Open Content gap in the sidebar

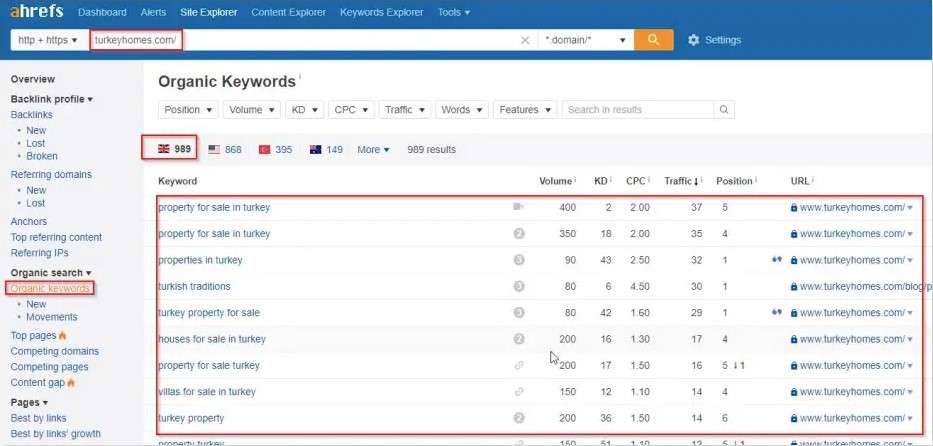tap(37, 383)
